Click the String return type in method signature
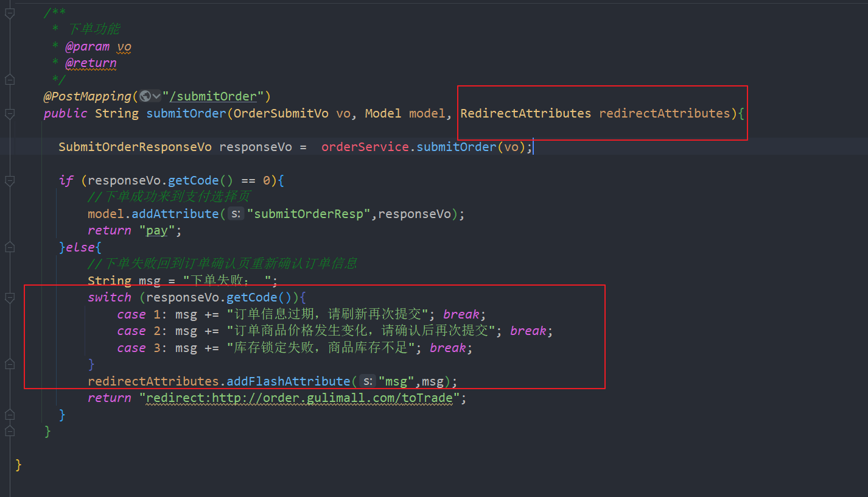 pyautogui.click(x=117, y=113)
